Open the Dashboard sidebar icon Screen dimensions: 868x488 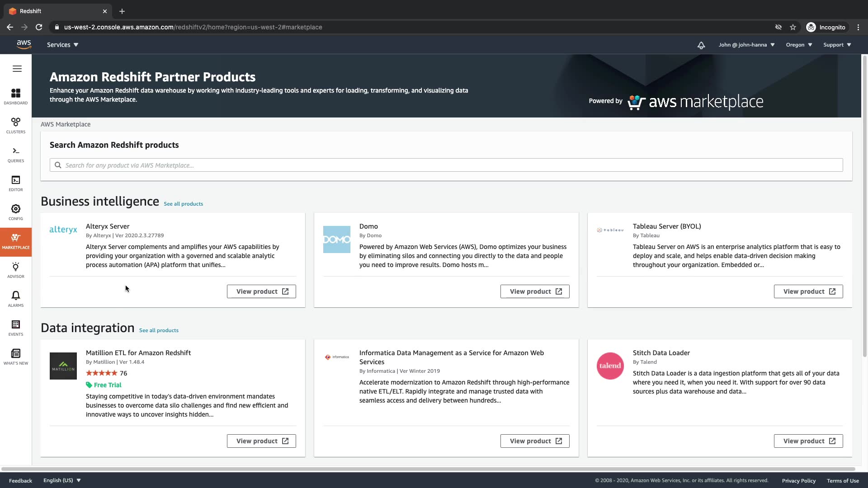(x=16, y=96)
